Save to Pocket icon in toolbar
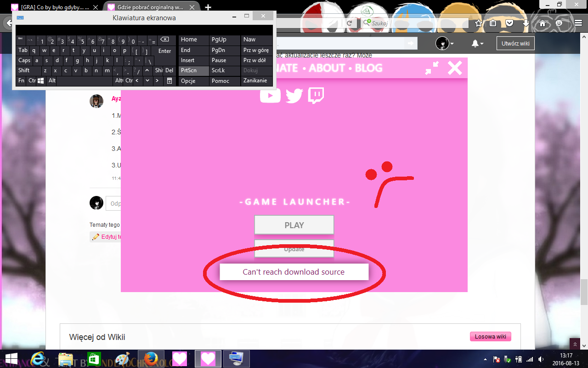Image resolution: width=588 pixels, height=368 pixels. pyautogui.click(x=509, y=23)
